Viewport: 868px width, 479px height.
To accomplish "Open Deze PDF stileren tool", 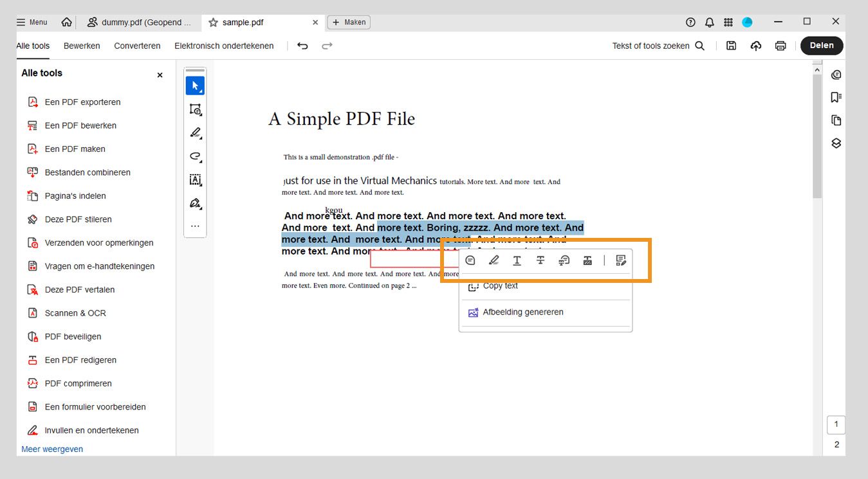I will 77,219.
